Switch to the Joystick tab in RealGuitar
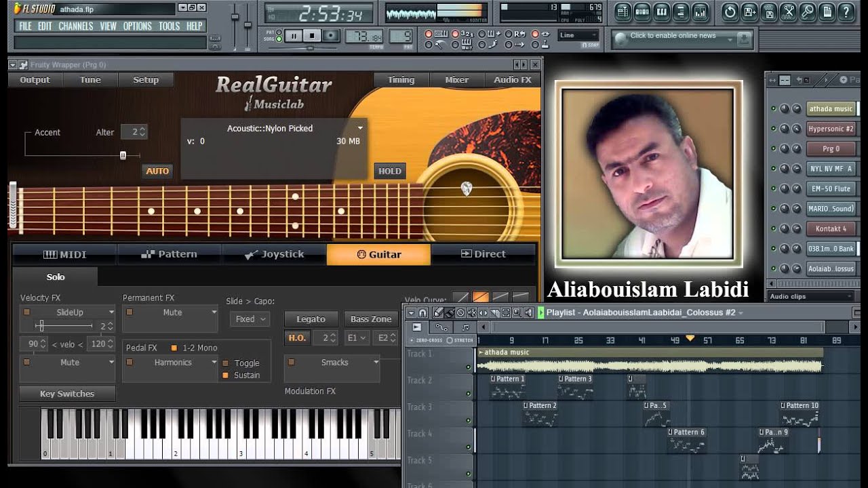The image size is (868, 488). coord(274,254)
